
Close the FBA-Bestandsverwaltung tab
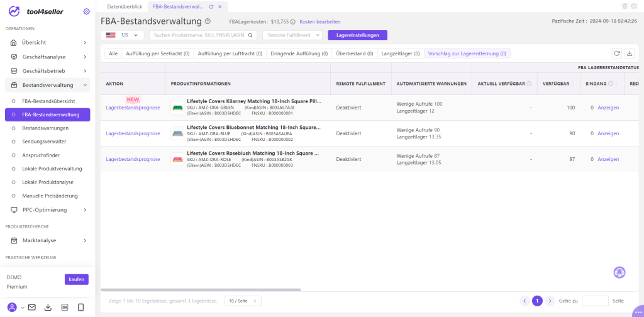click(219, 6)
